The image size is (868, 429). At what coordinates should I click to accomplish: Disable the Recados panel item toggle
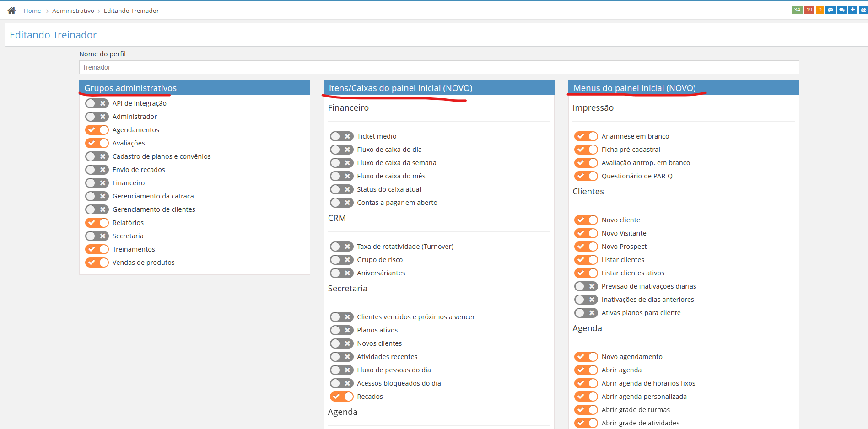[x=341, y=397]
